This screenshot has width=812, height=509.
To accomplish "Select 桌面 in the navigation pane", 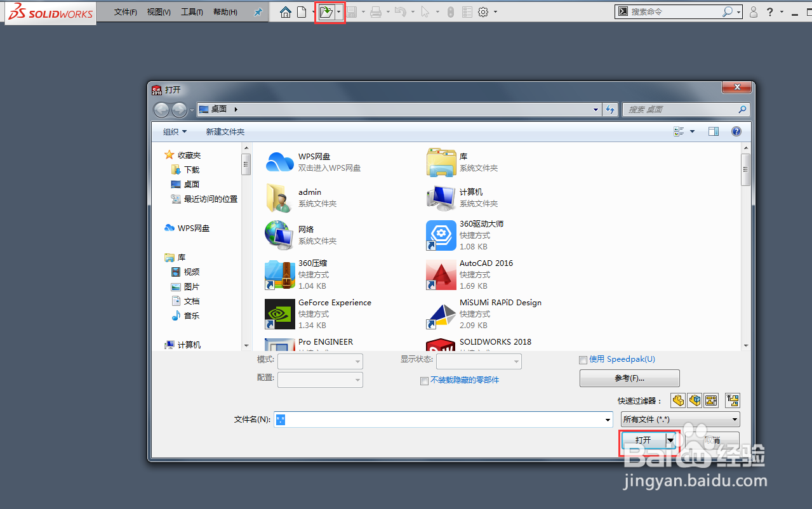I will tap(185, 184).
